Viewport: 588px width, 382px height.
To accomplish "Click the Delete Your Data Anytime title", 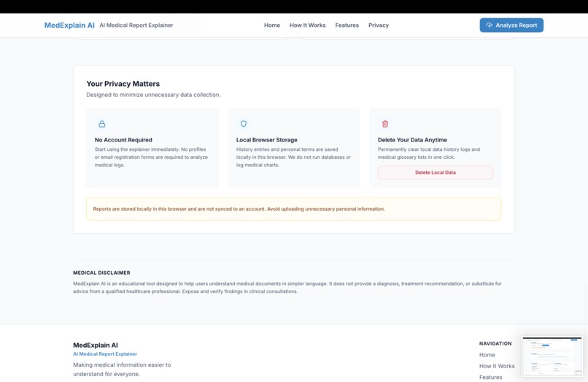I will (412, 140).
